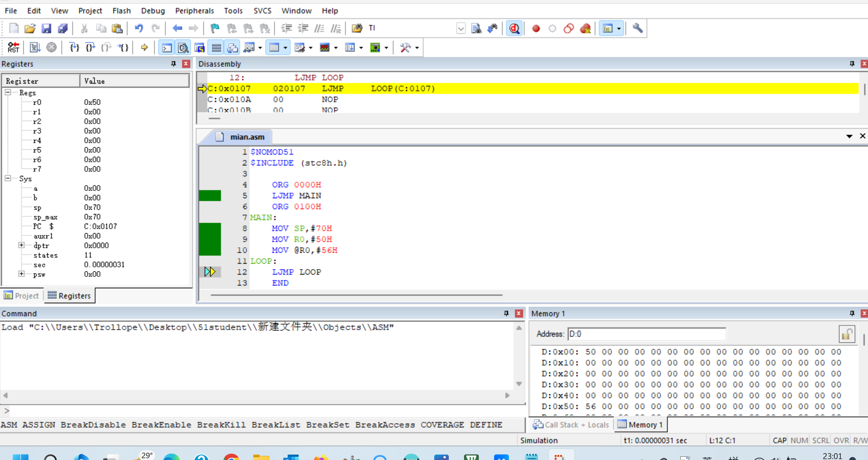Close the Command panel

(519, 313)
